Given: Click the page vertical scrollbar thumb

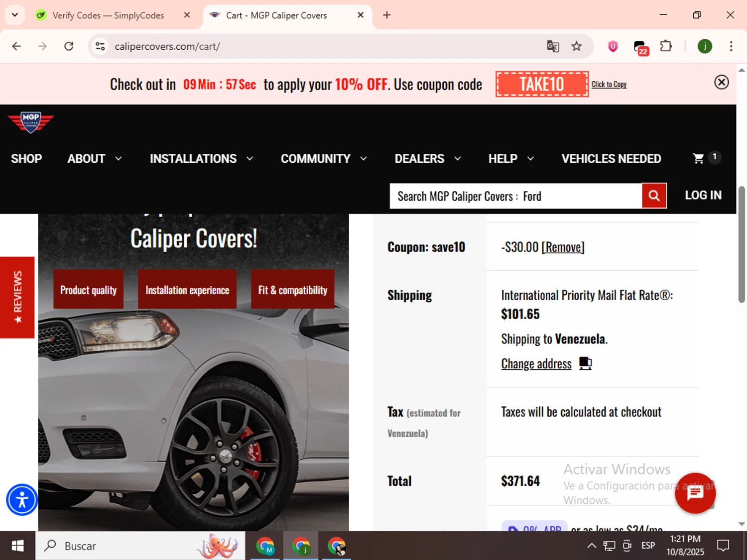Looking at the screenshot, I should click(742, 244).
